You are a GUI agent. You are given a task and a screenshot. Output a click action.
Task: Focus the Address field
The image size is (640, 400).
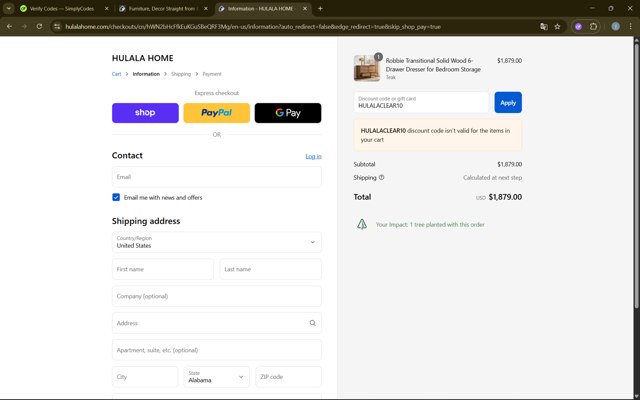tap(217, 323)
